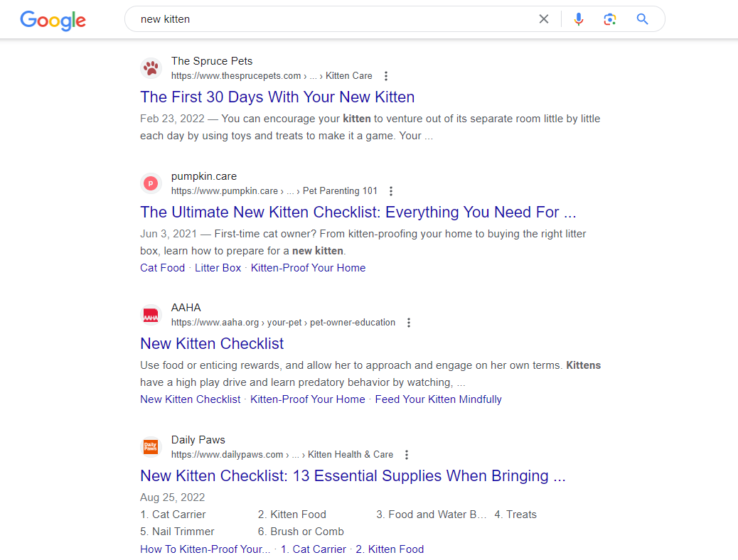This screenshot has width=738, height=560.
Task: Open AAHA 'New Kitten Checklist' title link
Action: (x=212, y=343)
